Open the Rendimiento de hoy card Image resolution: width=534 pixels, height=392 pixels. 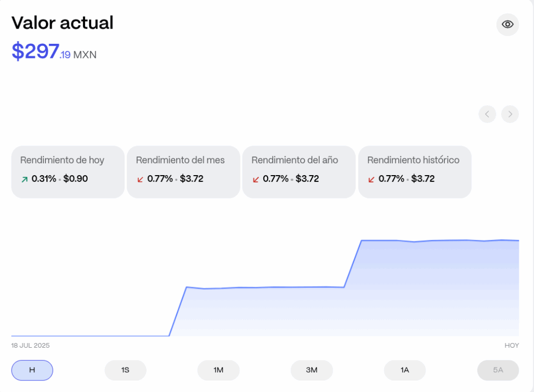(68, 171)
